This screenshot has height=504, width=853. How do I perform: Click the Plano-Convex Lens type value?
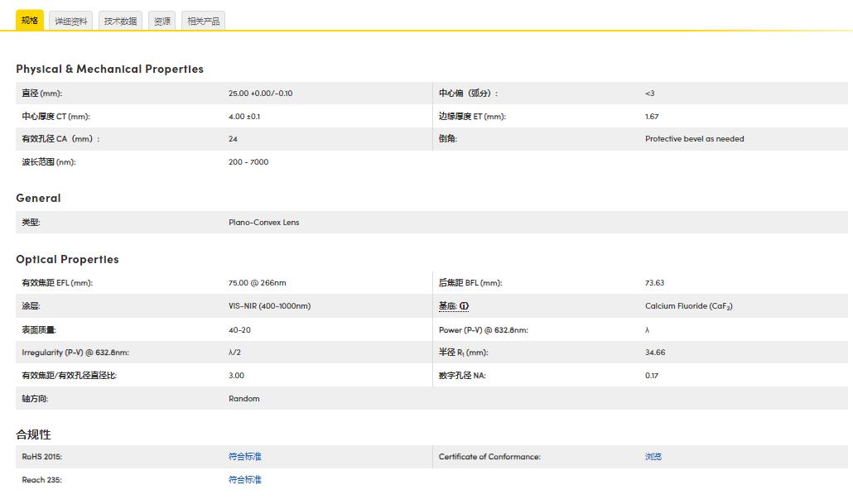(x=264, y=223)
